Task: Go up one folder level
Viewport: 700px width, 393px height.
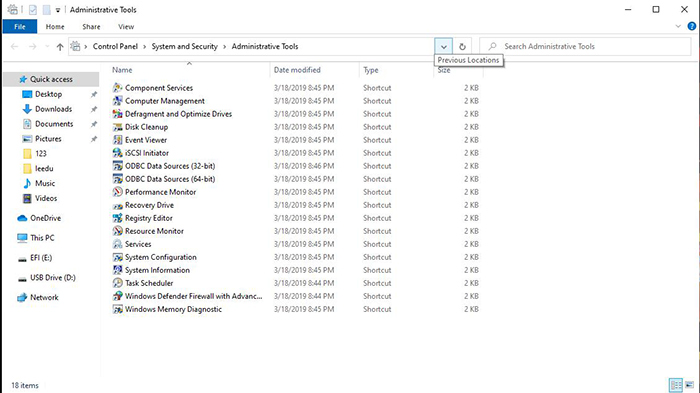Action: pos(60,46)
